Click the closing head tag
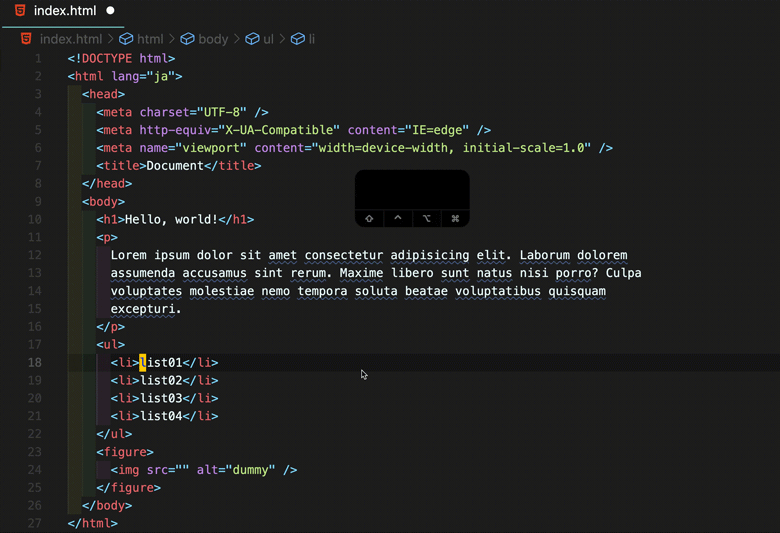This screenshot has width=780, height=533. click(x=107, y=184)
